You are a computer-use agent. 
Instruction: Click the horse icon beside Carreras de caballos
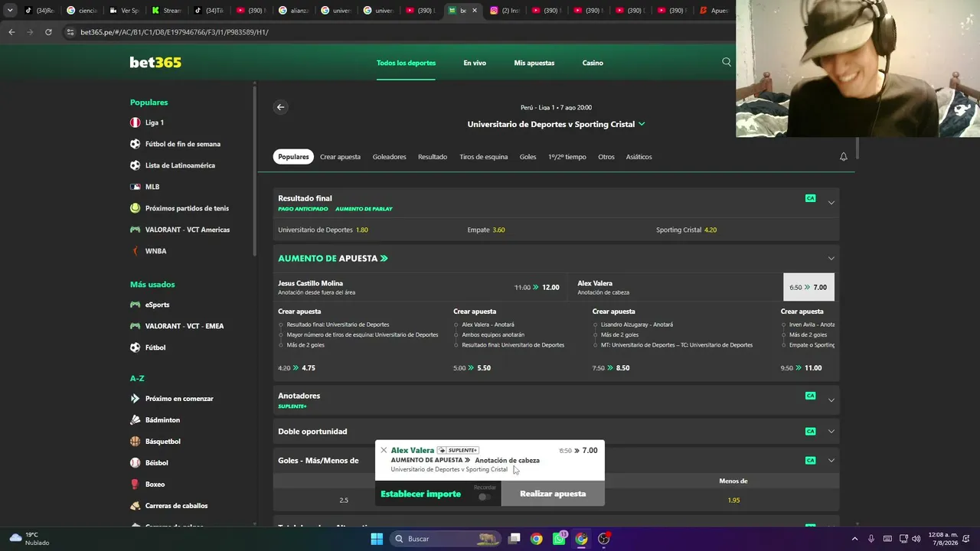[x=135, y=506]
